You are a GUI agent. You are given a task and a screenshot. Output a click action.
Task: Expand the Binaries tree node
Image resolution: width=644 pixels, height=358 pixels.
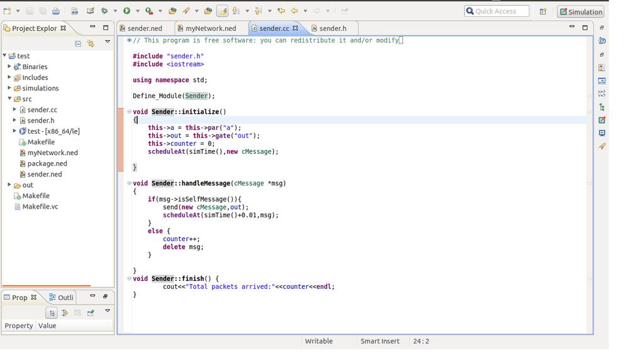tap(9, 66)
